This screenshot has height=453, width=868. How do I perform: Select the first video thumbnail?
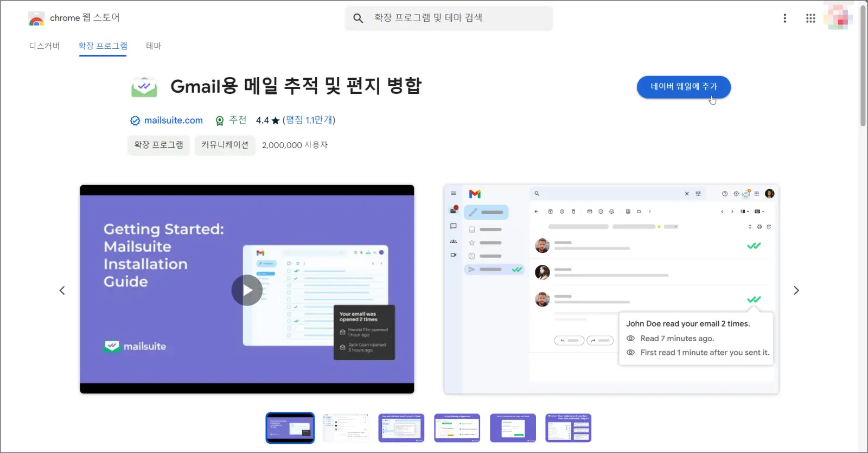click(290, 428)
